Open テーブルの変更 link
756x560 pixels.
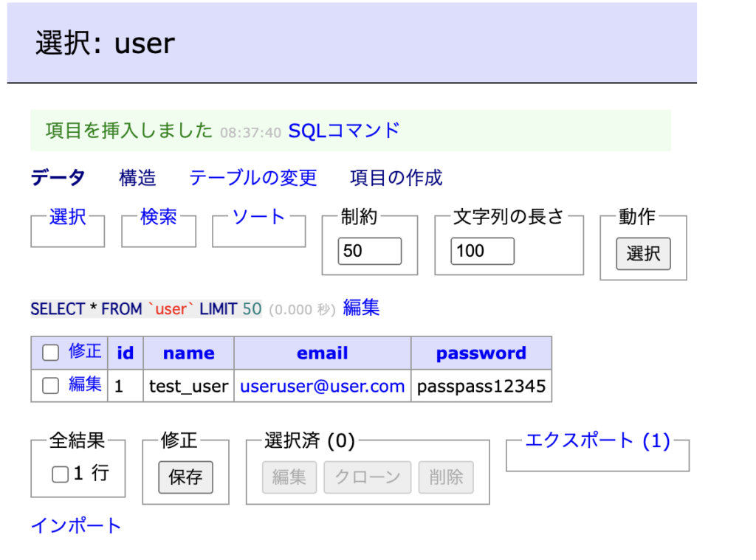pos(252,178)
